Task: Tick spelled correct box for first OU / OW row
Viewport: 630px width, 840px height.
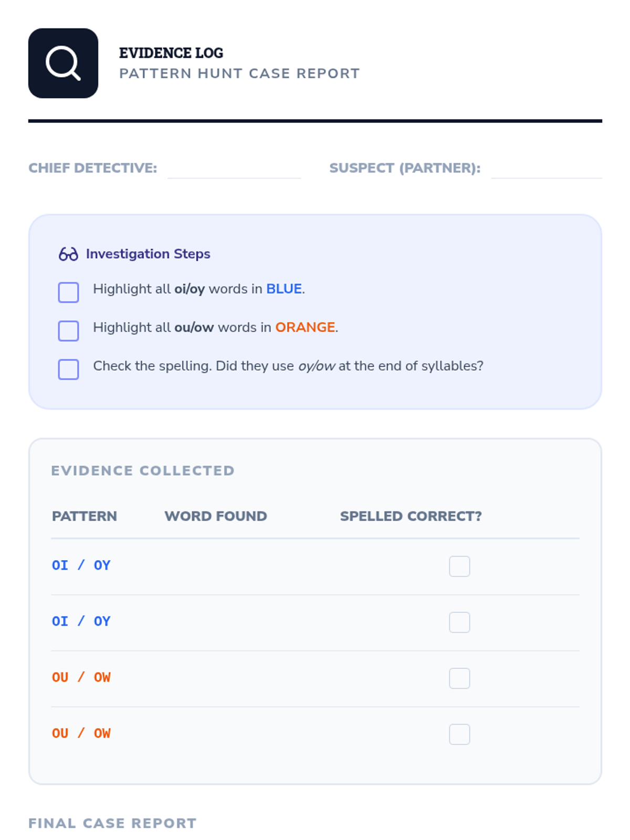Action: (459, 678)
